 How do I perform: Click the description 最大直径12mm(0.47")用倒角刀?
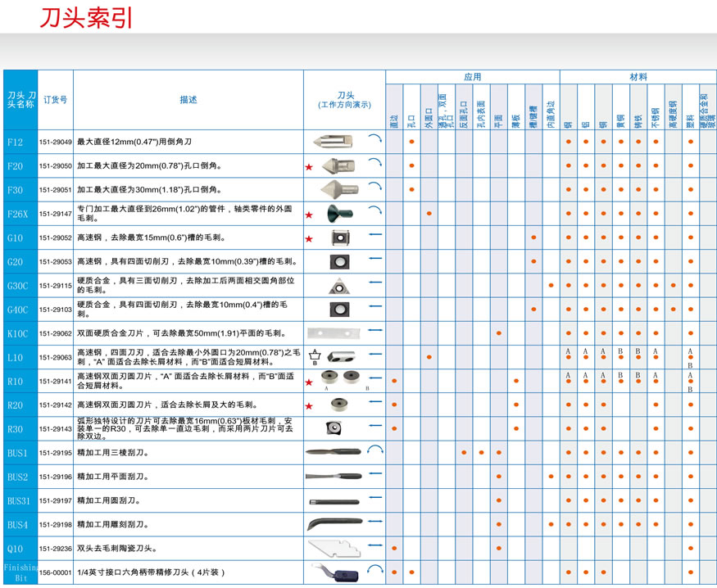click(x=134, y=142)
